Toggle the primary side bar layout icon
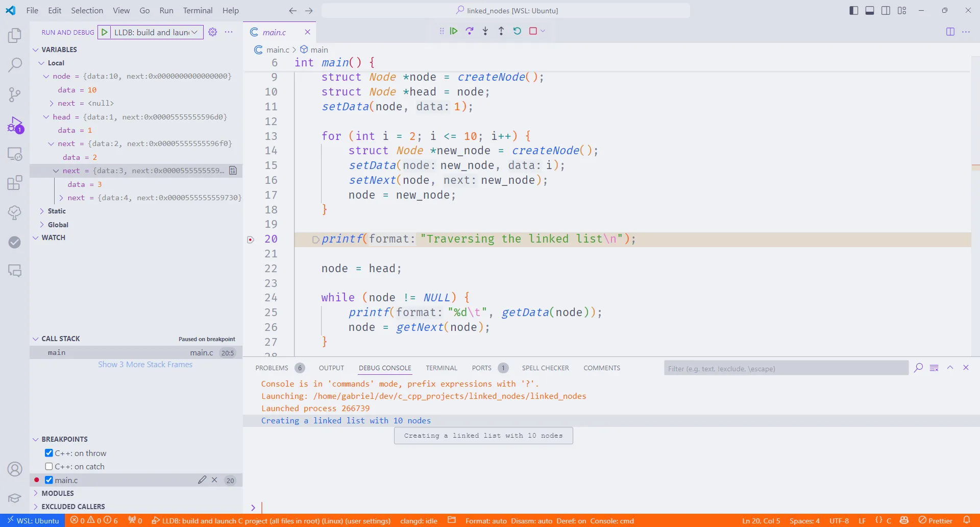 (x=854, y=10)
